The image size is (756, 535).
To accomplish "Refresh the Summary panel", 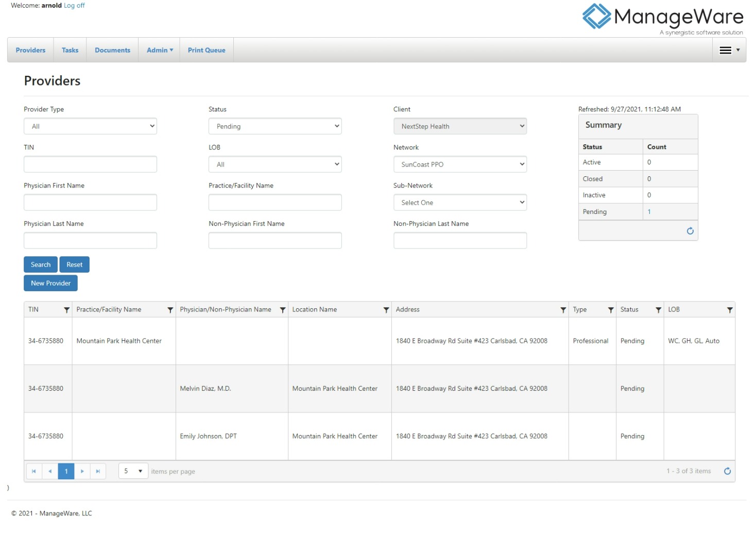I will click(690, 231).
